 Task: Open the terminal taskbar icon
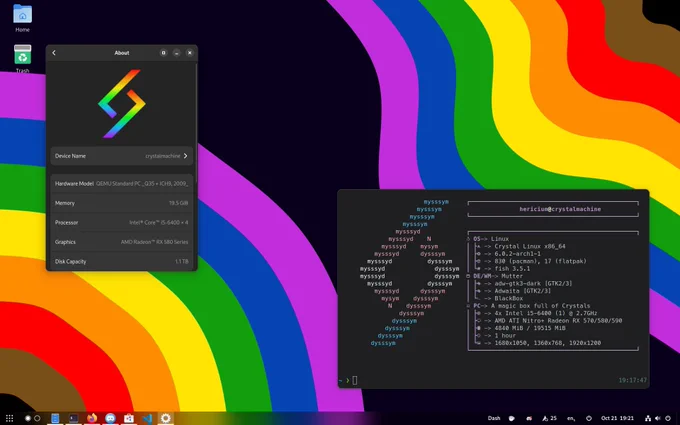point(74,418)
